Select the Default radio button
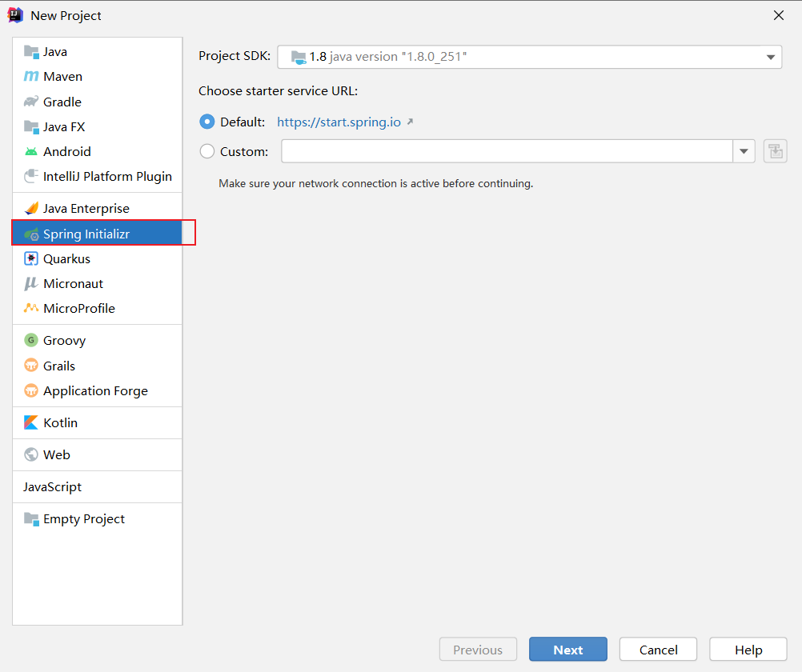 207,122
